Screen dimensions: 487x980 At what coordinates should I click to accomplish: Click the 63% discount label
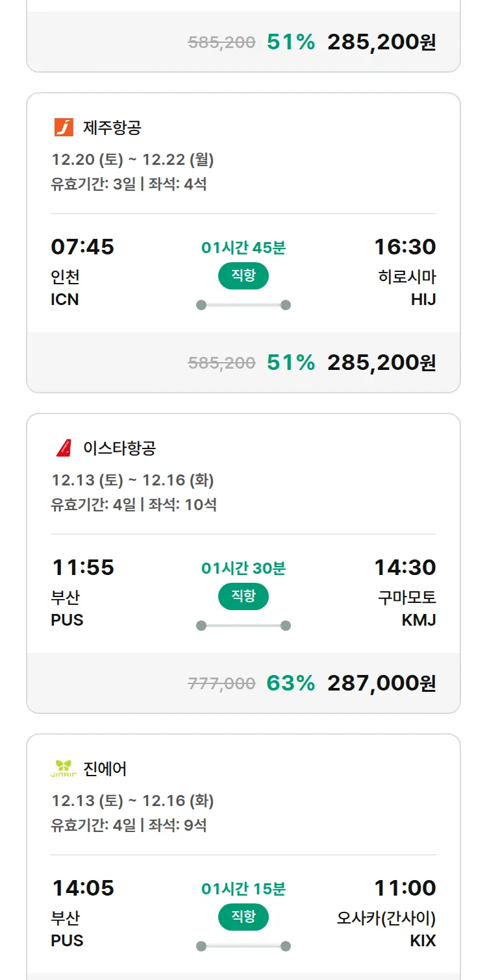[290, 683]
